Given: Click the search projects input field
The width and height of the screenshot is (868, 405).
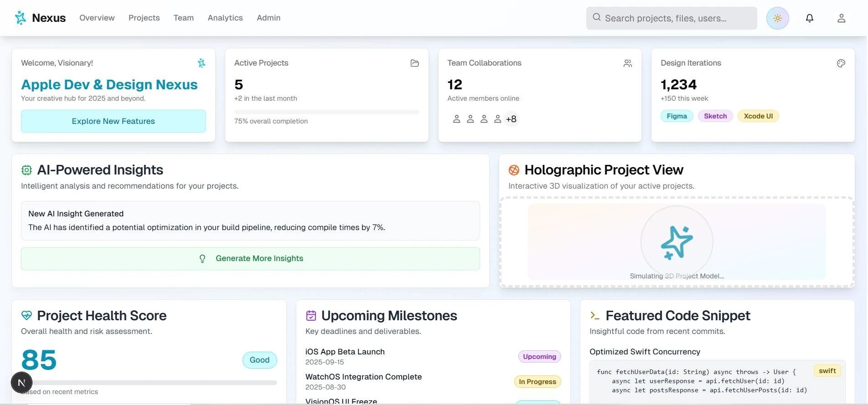Looking at the screenshot, I should (672, 18).
